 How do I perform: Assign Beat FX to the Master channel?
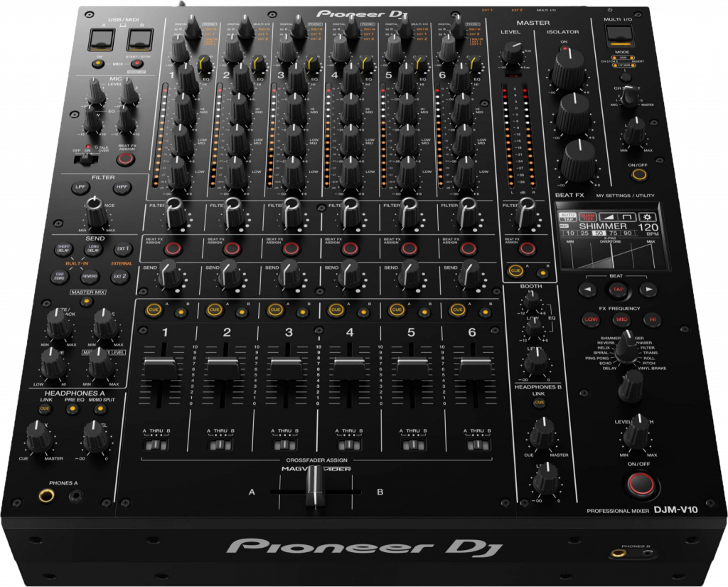click(x=527, y=248)
